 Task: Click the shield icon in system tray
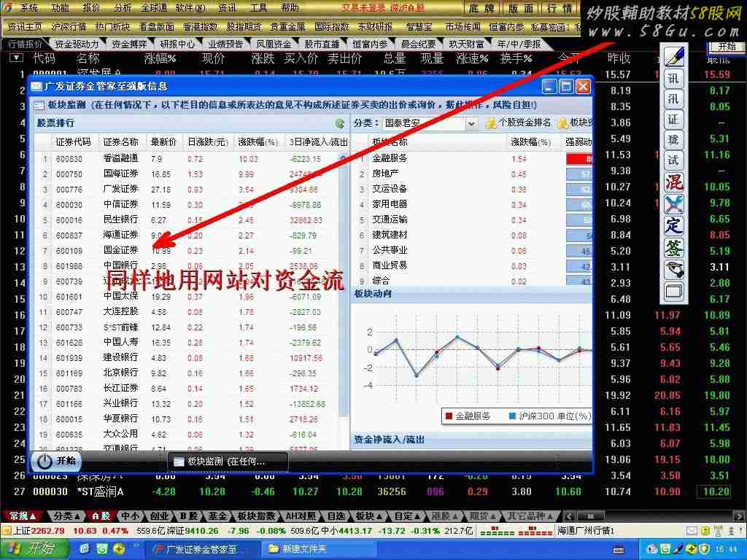[704, 550]
